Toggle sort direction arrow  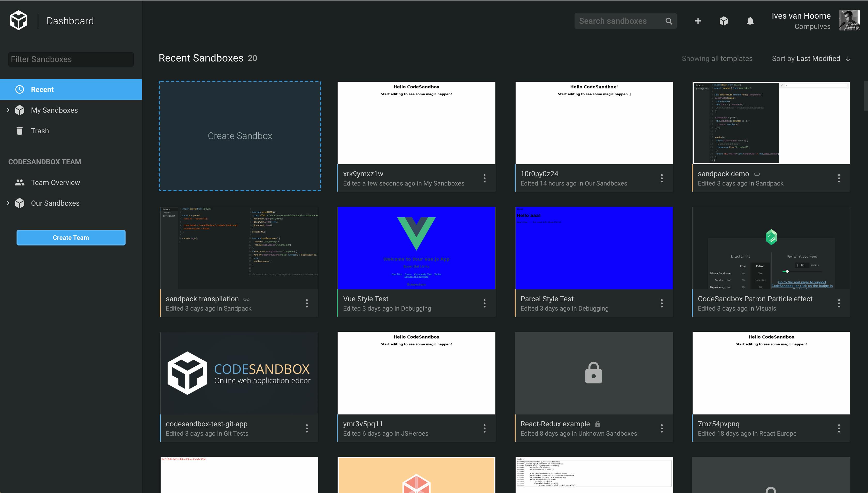click(x=848, y=59)
